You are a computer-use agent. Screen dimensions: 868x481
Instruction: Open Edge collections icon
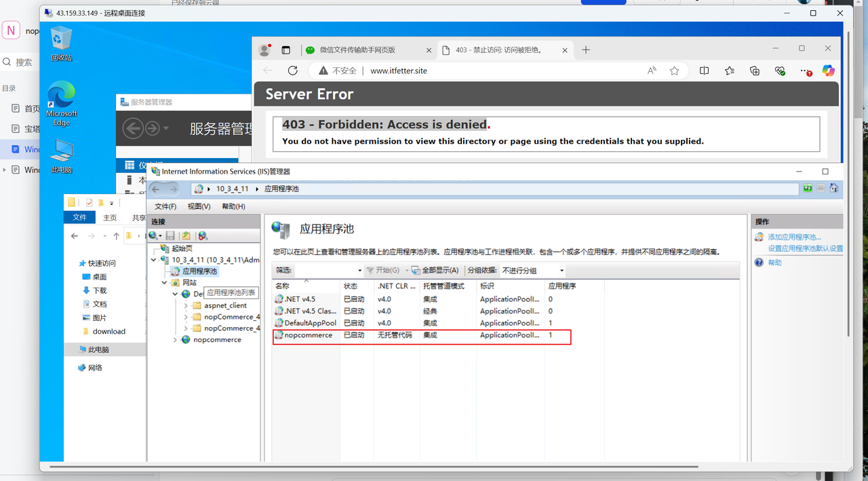(x=755, y=71)
